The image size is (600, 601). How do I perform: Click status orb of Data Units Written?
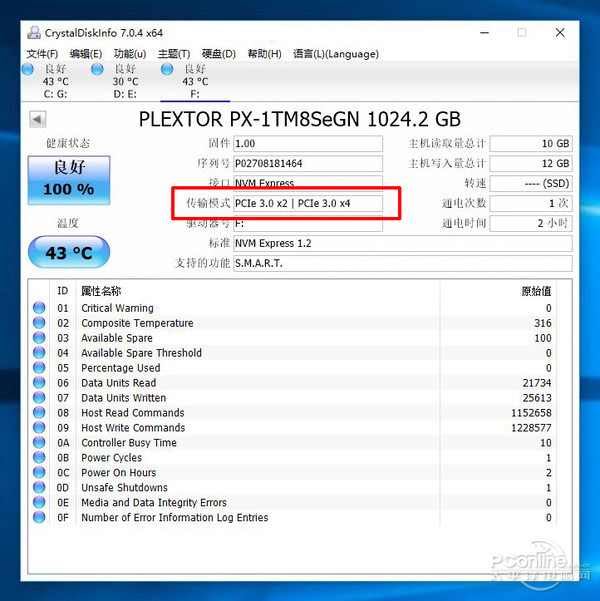[39, 397]
